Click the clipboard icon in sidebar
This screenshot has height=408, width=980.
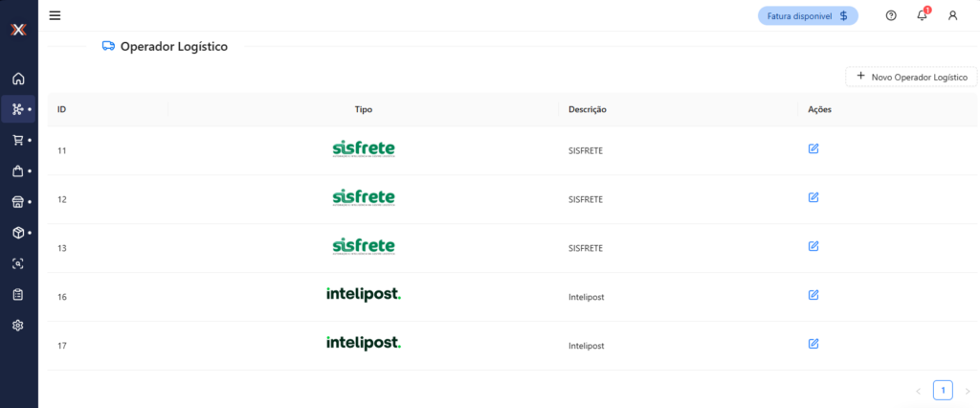tap(18, 295)
